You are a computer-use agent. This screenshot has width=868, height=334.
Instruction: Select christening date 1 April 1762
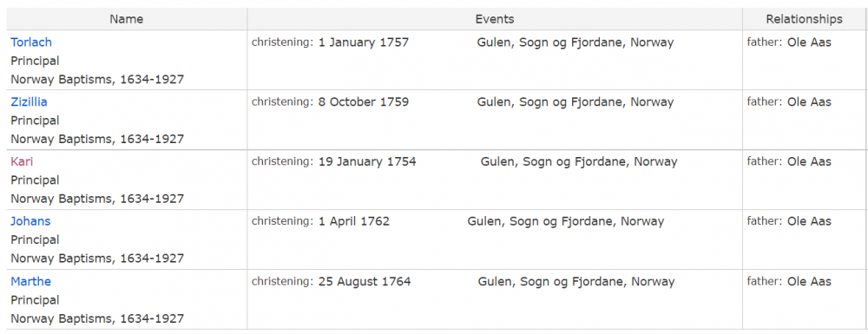click(354, 221)
